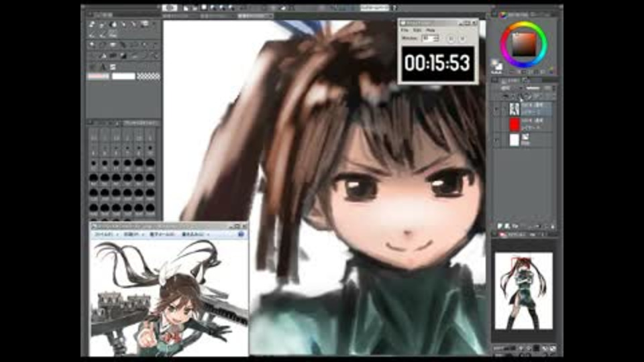The width and height of the screenshot is (644, 362).
Task: Toggle visibility eye of the white paper layer
Action: [496, 140]
